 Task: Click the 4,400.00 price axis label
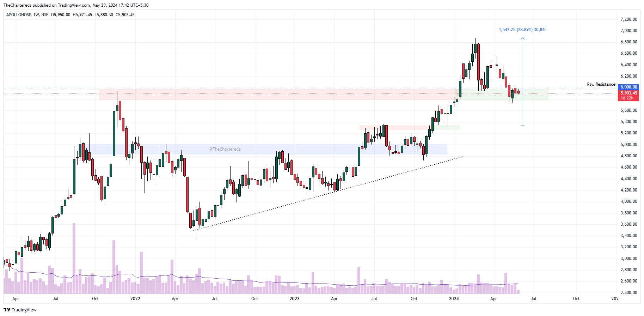point(629,179)
